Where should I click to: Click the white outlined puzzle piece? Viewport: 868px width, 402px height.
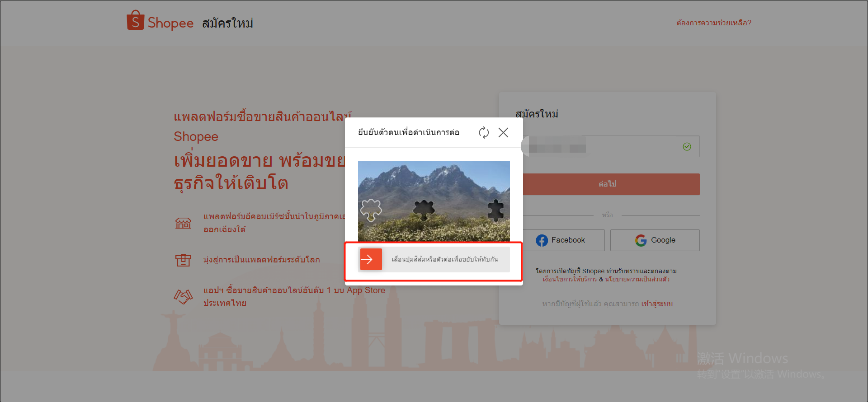coord(371,210)
